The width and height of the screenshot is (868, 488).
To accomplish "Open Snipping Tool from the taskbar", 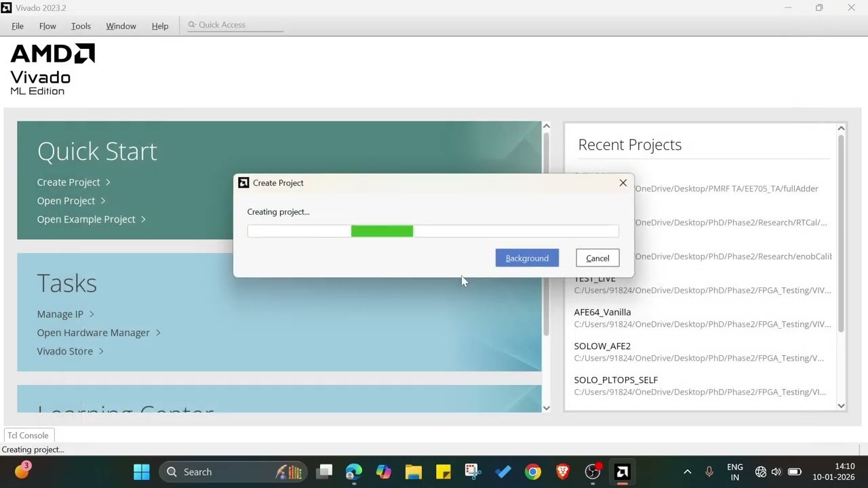I will point(473,472).
